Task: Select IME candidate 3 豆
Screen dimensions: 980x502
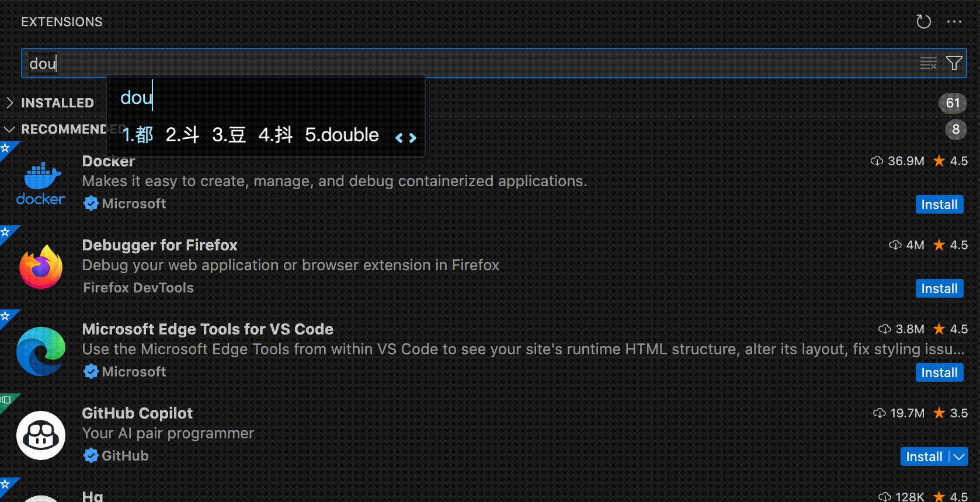Action: tap(228, 135)
